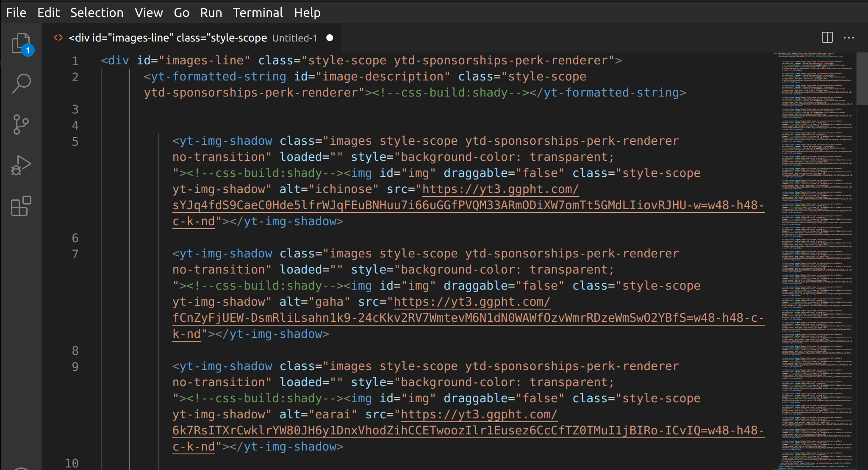
Task: Click the vertical scrollbar thumb
Action: (x=862, y=78)
